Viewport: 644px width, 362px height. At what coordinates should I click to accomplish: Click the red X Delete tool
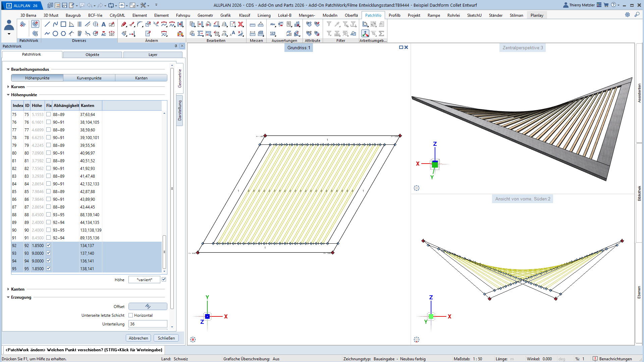[240, 24]
